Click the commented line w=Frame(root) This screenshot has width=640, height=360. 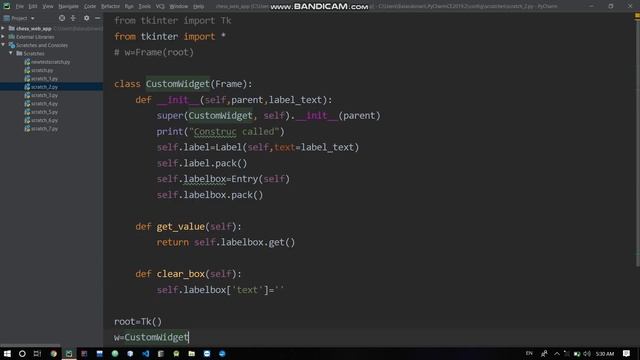point(154,52)
